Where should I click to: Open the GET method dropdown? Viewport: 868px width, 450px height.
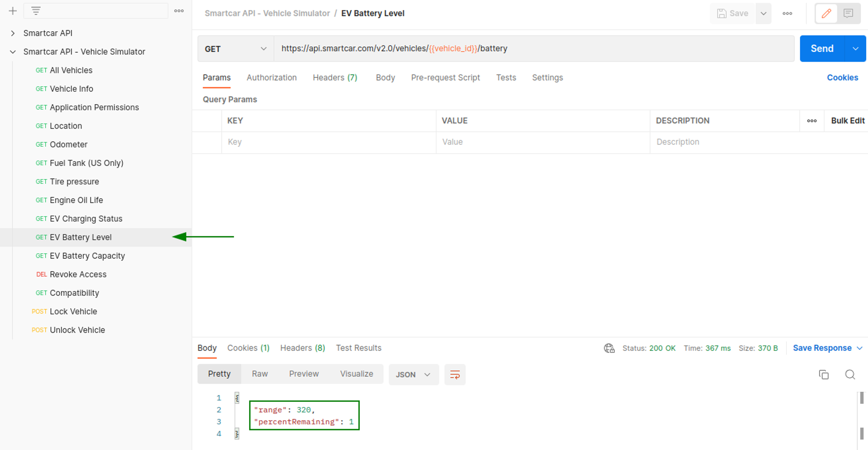[x=236, y=49]
